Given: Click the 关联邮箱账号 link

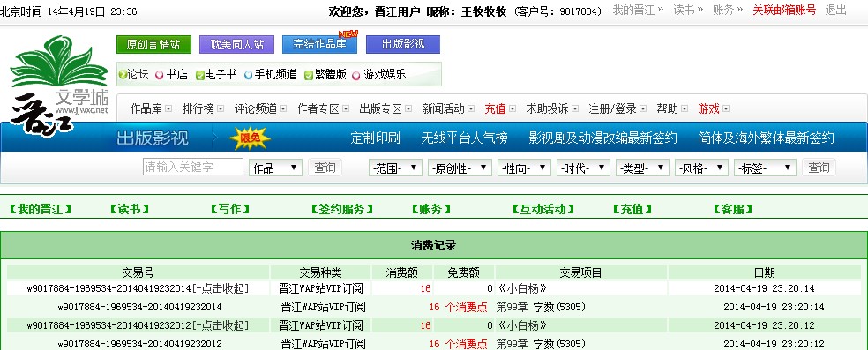Looking at the screenshot, I should (784, 10).
